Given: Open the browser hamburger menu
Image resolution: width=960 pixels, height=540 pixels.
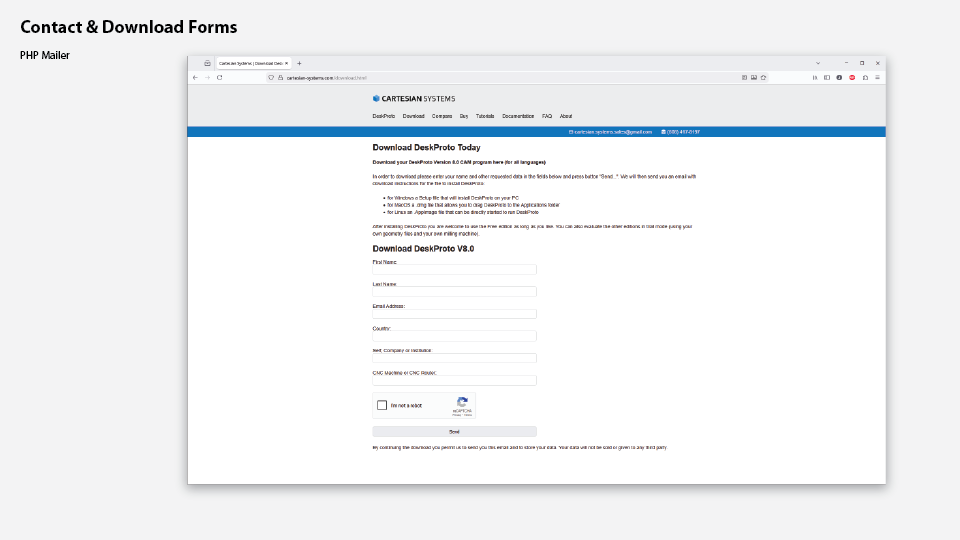Looking at the screenshot, I should [877, 77].
